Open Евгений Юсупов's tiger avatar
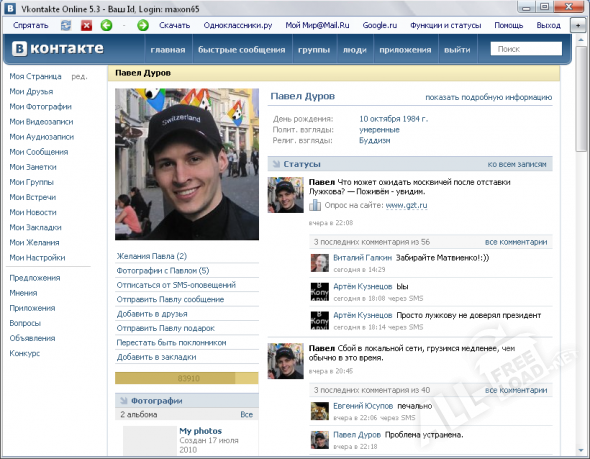The width and height of the screenshot is (590, 459). [320, 411]
